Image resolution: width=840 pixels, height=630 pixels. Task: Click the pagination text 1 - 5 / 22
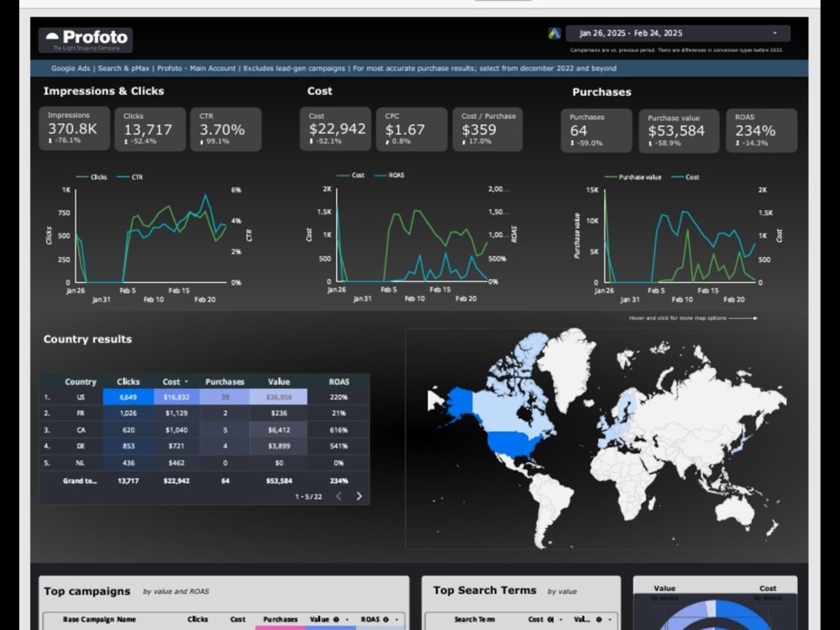(x=308, y=496)
